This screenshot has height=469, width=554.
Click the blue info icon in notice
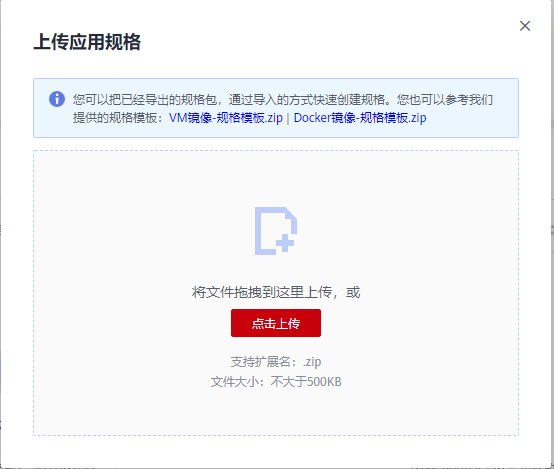[x=57, y=99]
